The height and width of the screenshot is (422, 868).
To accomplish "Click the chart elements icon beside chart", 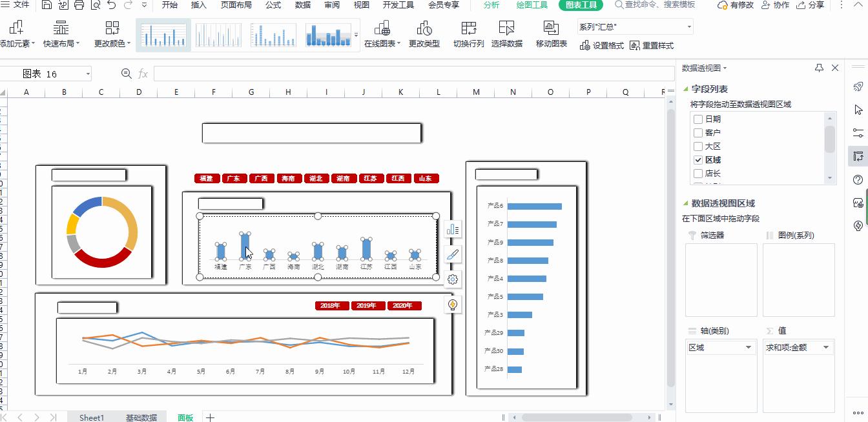I will click(453, 229).
